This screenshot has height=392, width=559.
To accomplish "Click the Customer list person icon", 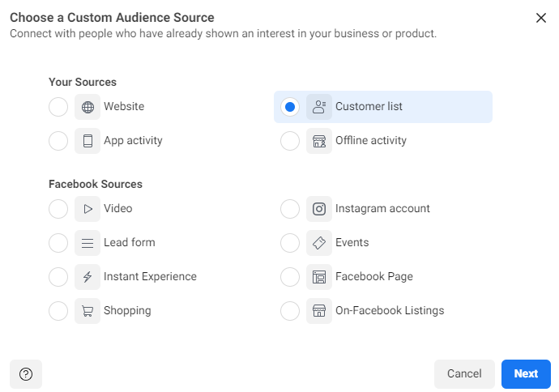I will point(319,107).
